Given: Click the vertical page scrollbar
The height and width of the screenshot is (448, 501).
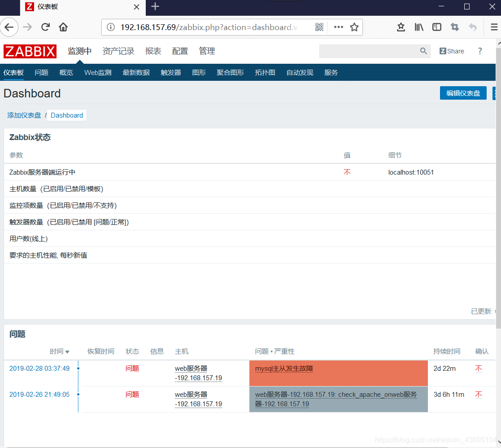Looking at the screenshot, I should click(x=498, y=189).
